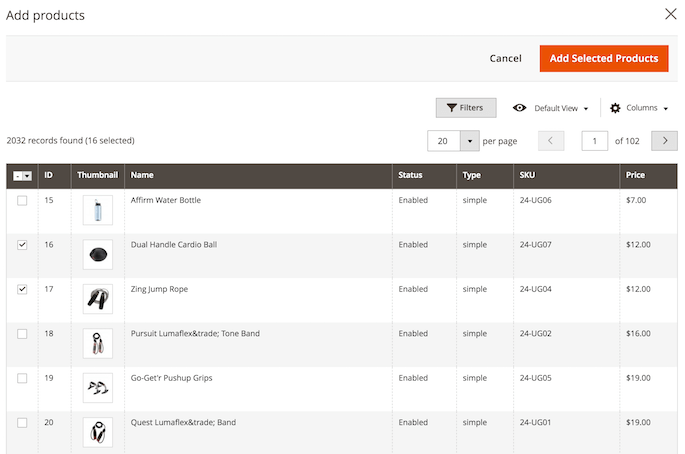Click the Columns gear icon

[615, 108]
